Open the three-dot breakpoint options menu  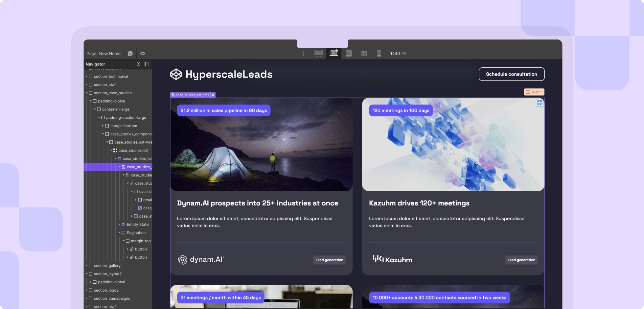point(303,54)
